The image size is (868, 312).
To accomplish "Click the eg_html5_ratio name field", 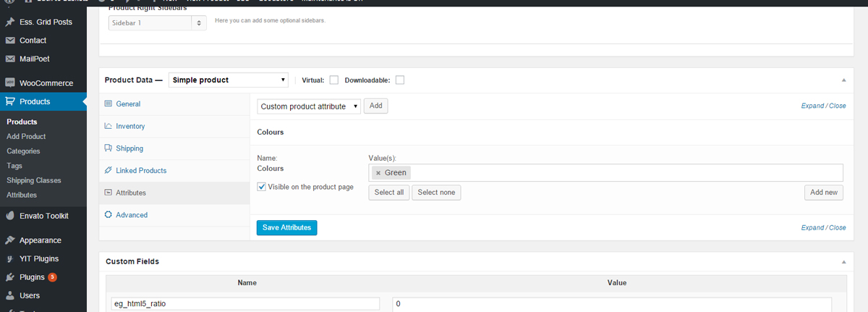I will 245,304.
